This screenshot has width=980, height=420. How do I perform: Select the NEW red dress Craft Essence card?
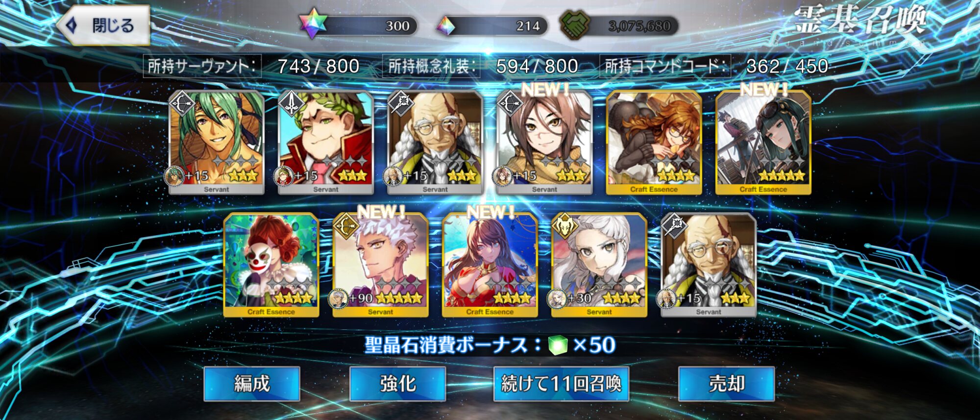[x=490, y=265]
